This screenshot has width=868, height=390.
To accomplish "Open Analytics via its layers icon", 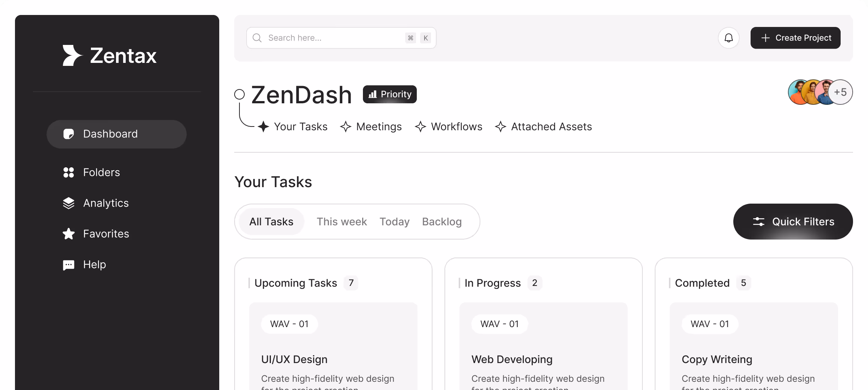I will (68, 203).
